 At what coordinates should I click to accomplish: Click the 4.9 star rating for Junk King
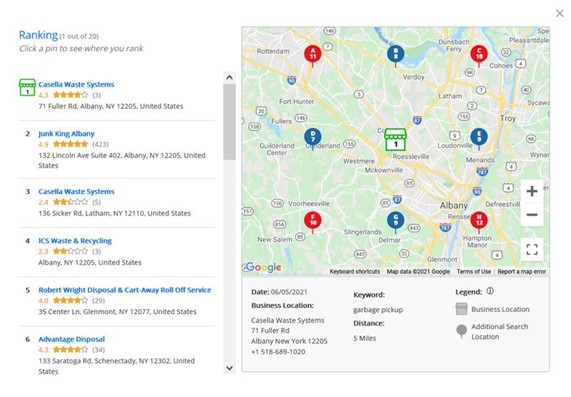point(63,144)
